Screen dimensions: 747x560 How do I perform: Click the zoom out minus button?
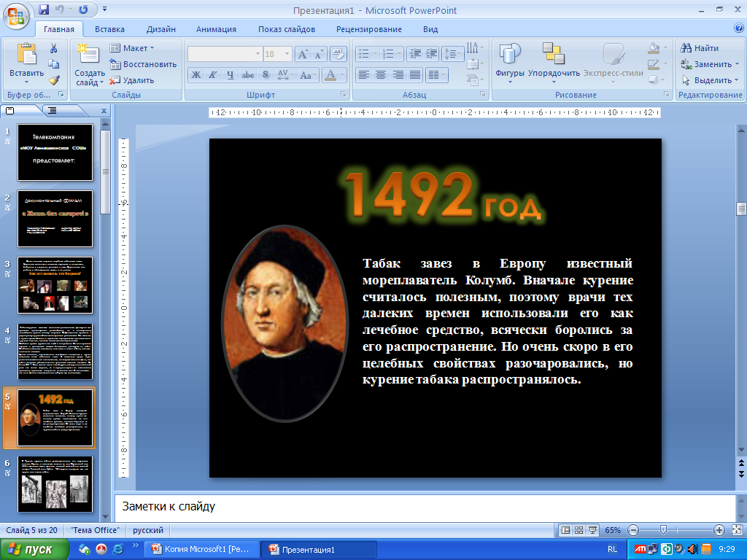pyautogui.click(x=633, y=530)
